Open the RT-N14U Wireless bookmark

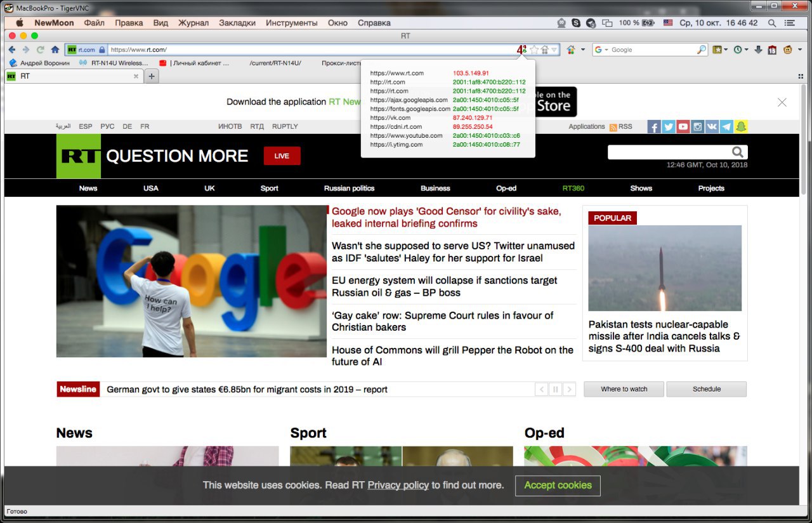point(114,63)
